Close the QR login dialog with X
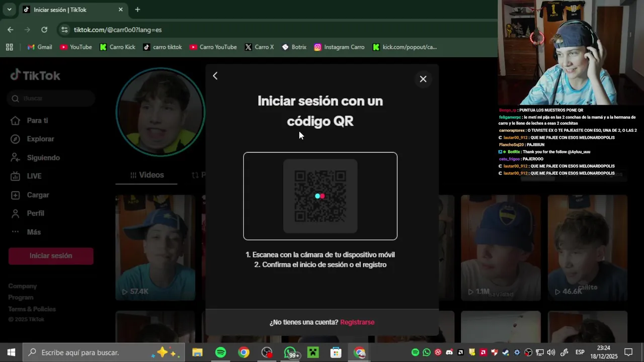 point(423,79)
